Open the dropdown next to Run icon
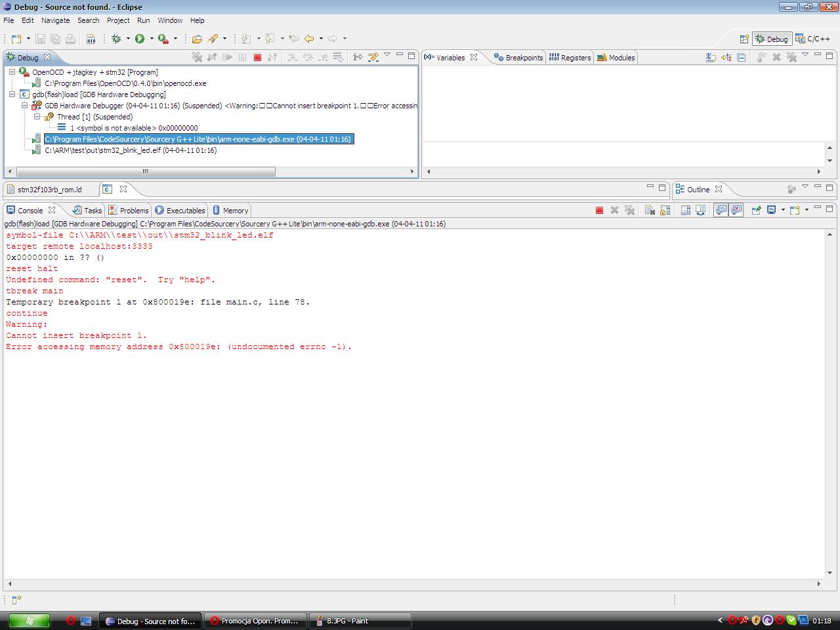The image size is (840, 630). [152, 39]
